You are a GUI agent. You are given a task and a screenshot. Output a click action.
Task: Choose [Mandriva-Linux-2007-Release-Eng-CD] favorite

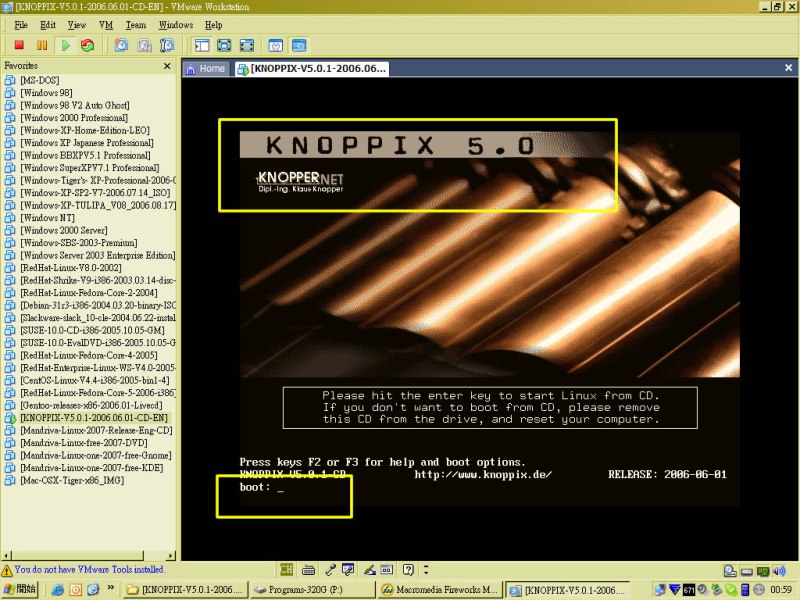pos(96,430)
